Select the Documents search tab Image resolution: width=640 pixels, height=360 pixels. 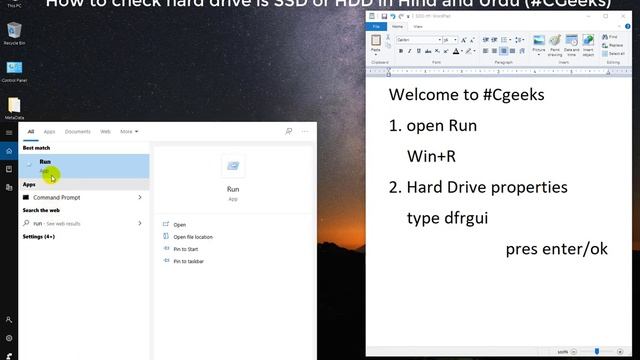click(x=78, y=131)
